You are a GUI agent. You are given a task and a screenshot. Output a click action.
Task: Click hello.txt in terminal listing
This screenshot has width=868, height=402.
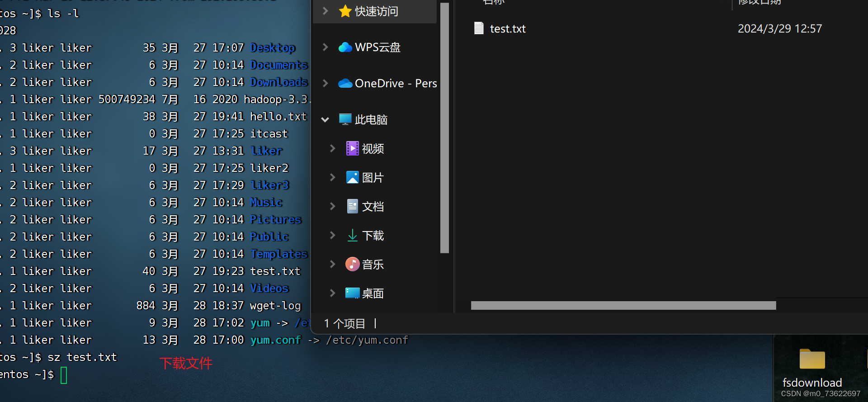tap(278, 116)
